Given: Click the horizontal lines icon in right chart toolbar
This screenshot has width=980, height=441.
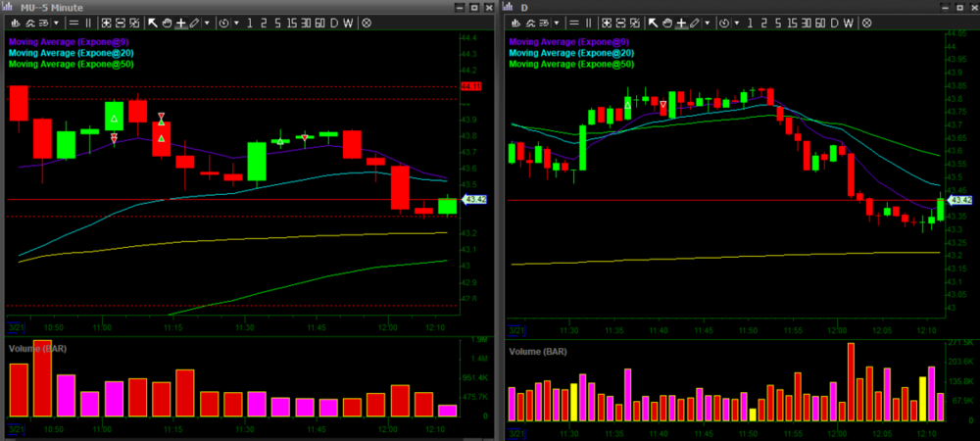Looking at the screenshot, I should point(574,23).
